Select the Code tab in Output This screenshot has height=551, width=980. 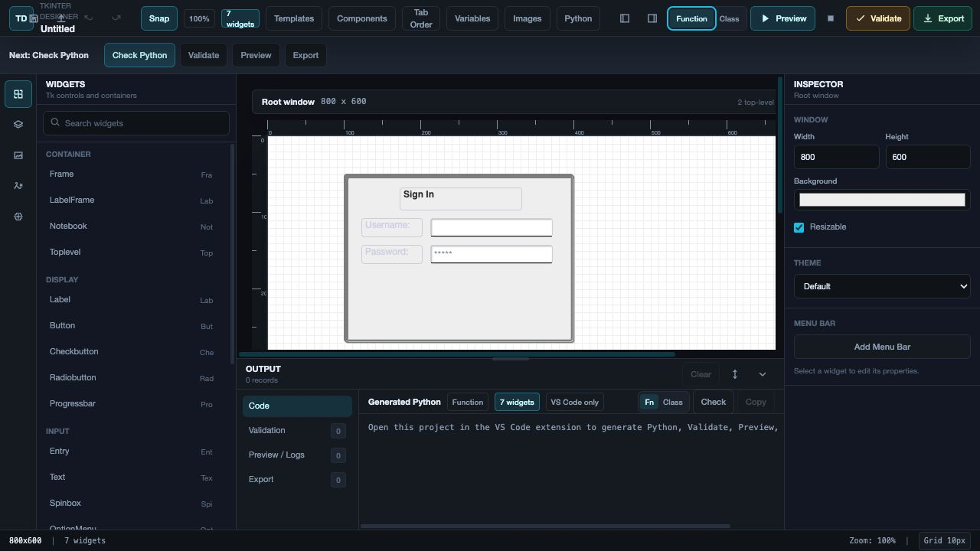(x=297, y=406)
